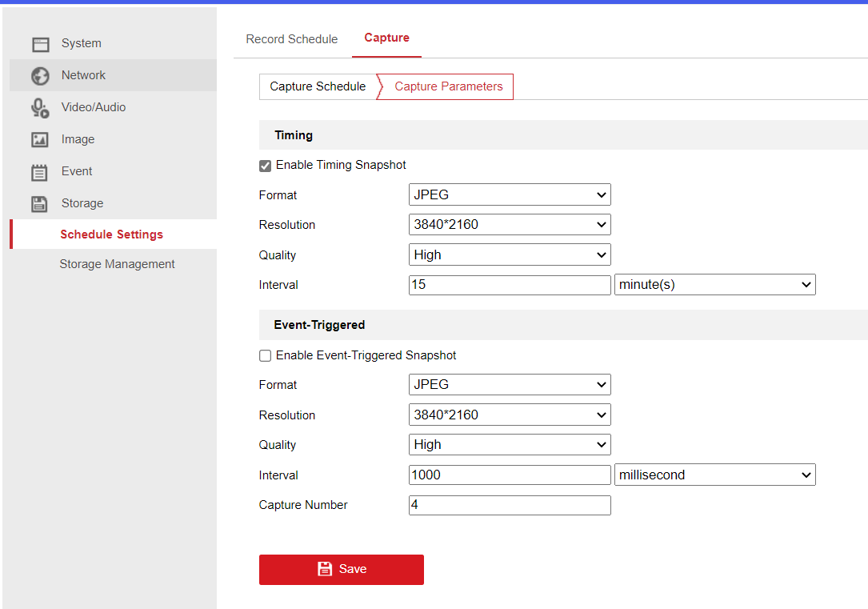Expand the Timing Resolution dropdown
The height and width of the screenshot is (609, 868).
point(509,225)
